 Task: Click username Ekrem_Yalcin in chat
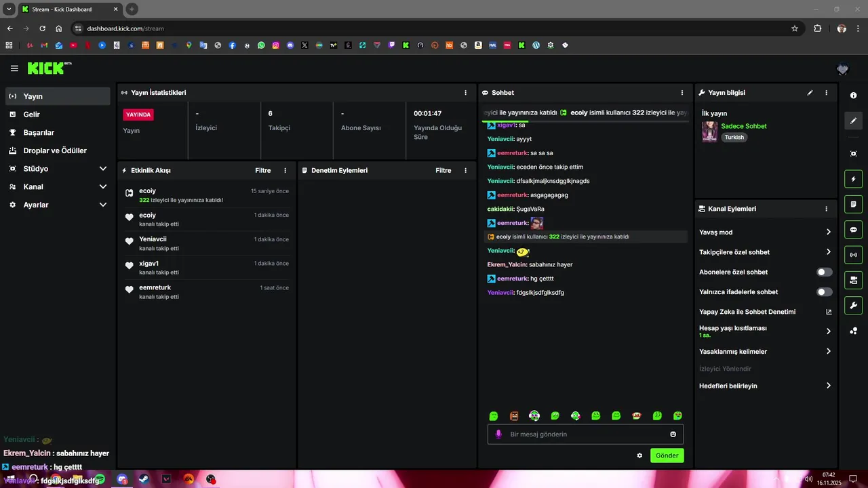pyautogui.click(x=507, y=264)
